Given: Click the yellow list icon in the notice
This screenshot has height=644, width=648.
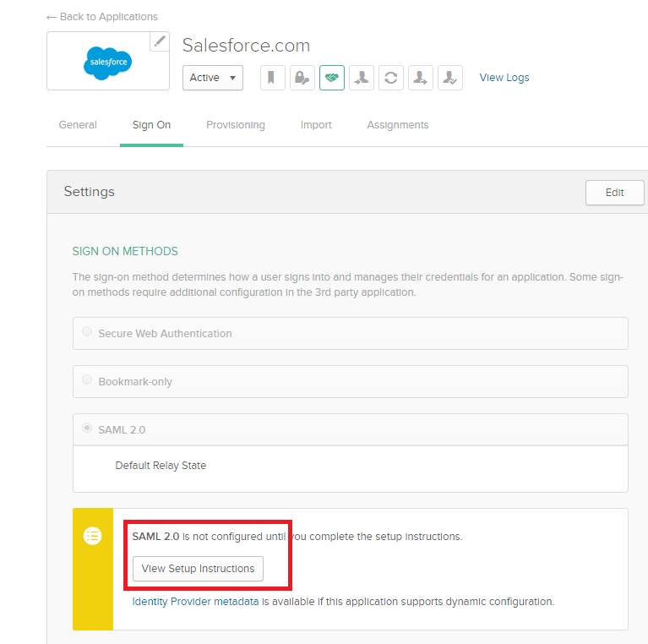Looking at the screenshot, I should click(x=93, y=536).
